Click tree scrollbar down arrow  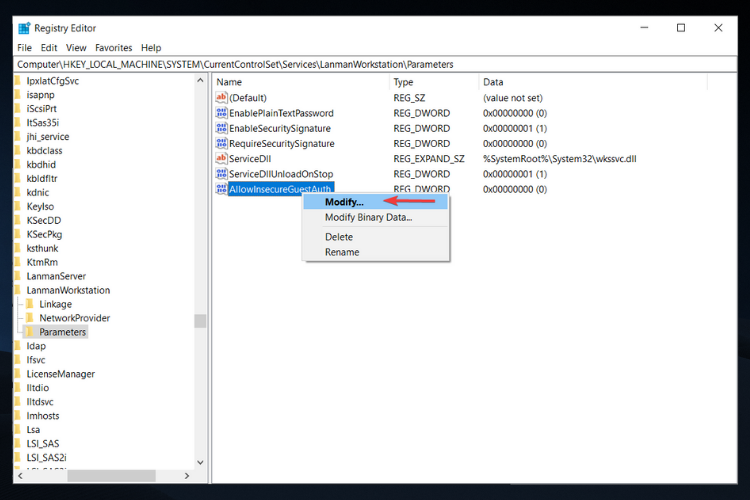point(200,463)
